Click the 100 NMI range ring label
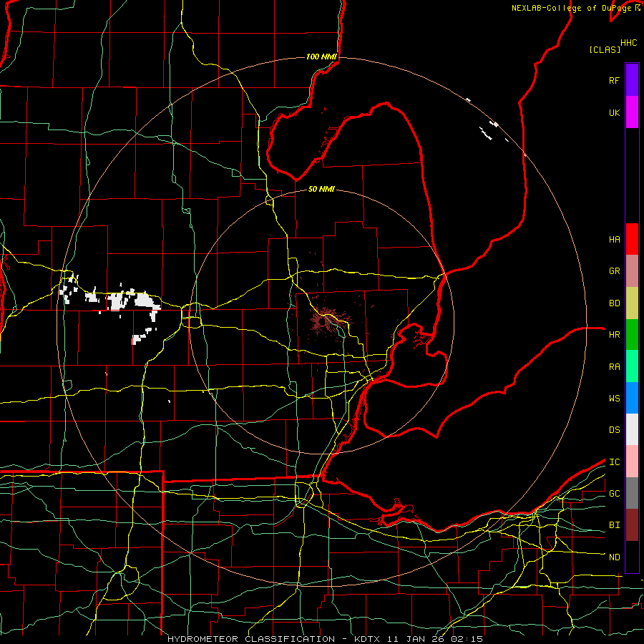This screenshot has height=644, width=644. click(x=321, y=57)
